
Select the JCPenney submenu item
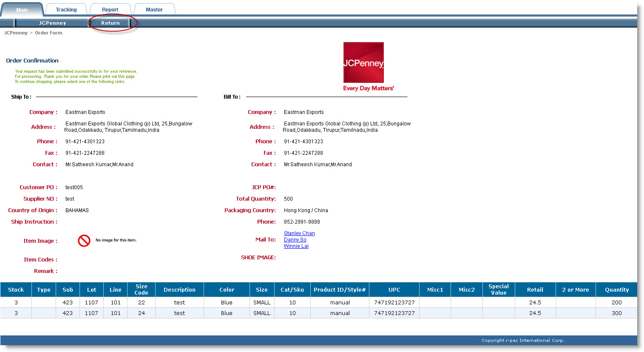(x=52, y=23)
